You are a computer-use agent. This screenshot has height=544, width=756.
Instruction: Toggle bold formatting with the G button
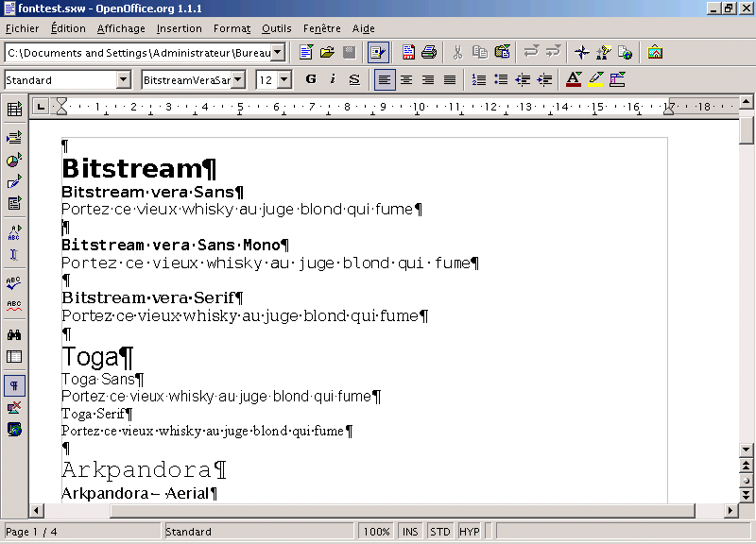[x=311, y=79]
